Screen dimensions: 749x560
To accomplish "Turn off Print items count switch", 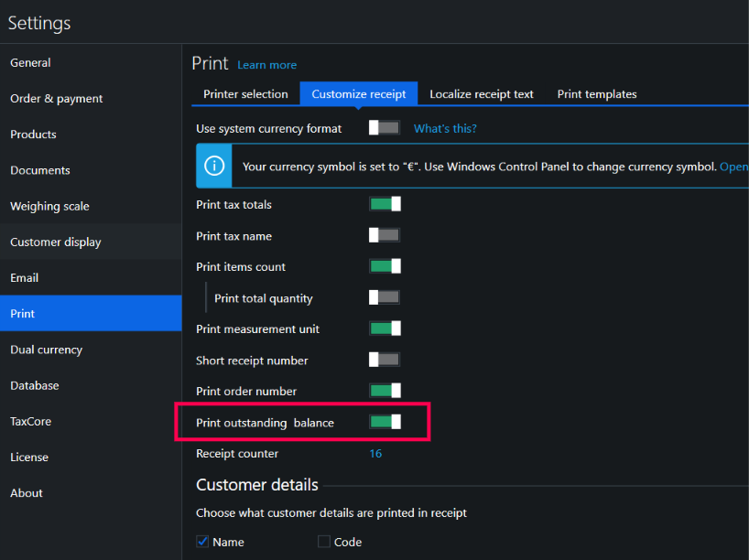I will tap(385, 266).
